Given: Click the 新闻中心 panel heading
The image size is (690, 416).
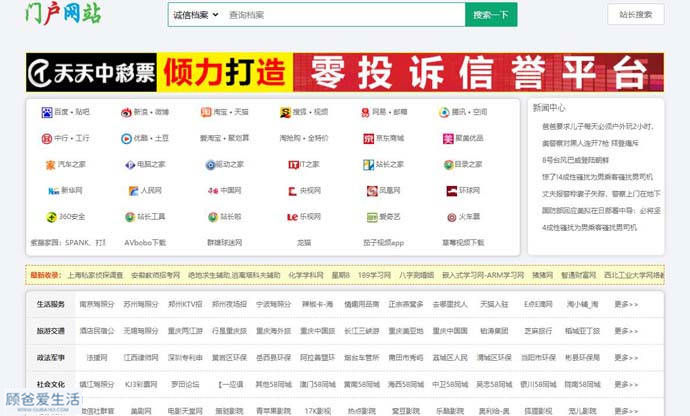Looking at the screenshot, I should click(549, 108).
